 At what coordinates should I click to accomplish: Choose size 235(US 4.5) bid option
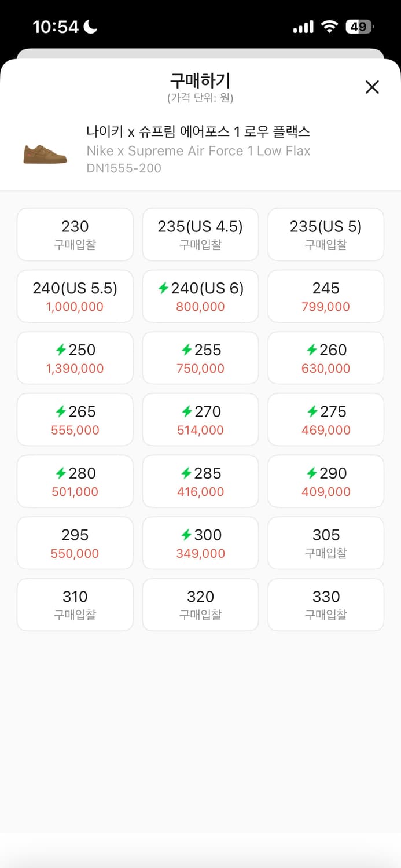(200, 234)
